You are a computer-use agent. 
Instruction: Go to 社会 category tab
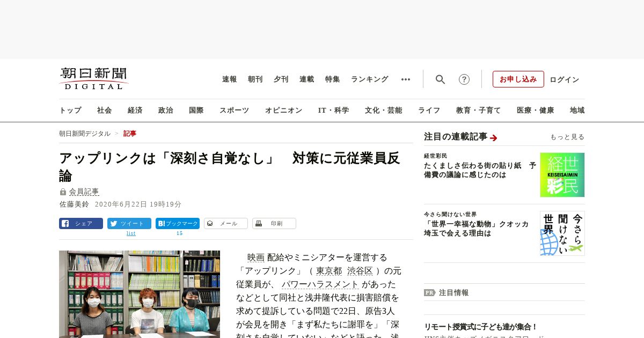pos(105,111)
